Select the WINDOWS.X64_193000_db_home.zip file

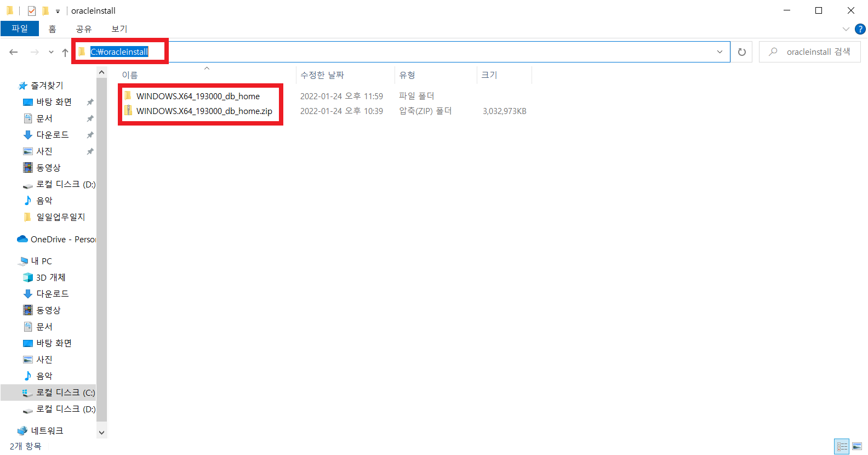[204, 111]
